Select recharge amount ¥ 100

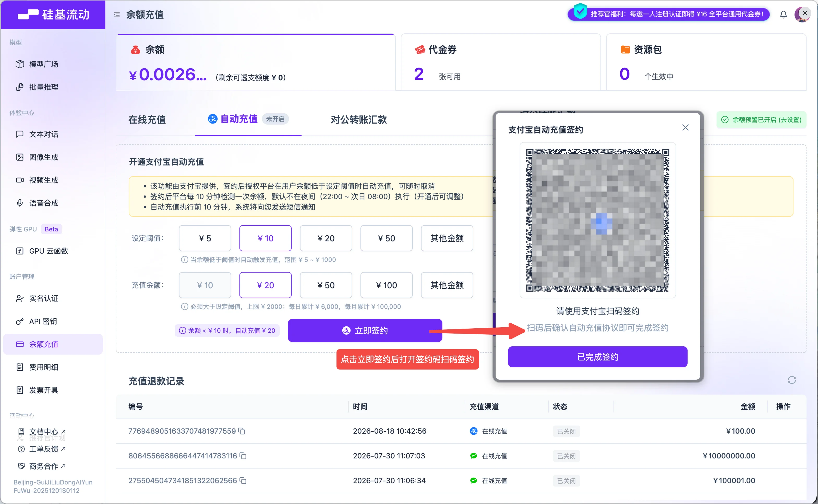386,285
